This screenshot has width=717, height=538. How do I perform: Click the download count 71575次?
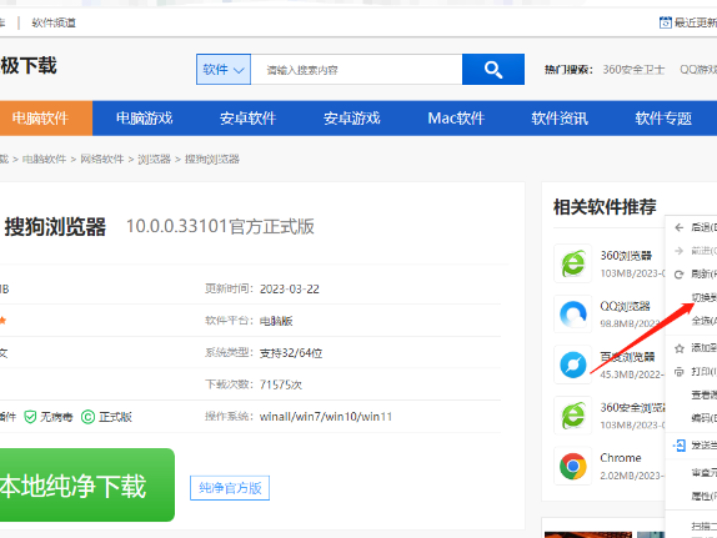click(x=281, y=385)
